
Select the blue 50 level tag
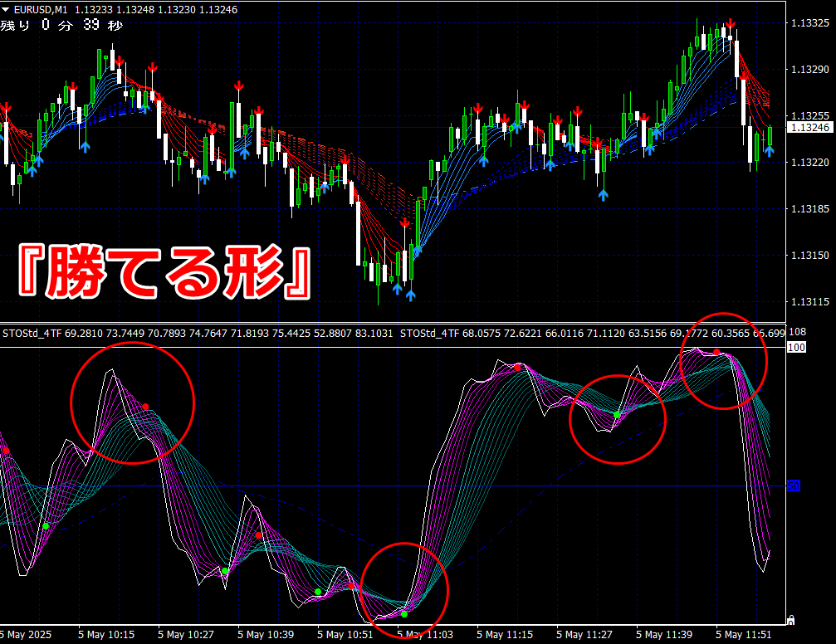coord(794,485)
